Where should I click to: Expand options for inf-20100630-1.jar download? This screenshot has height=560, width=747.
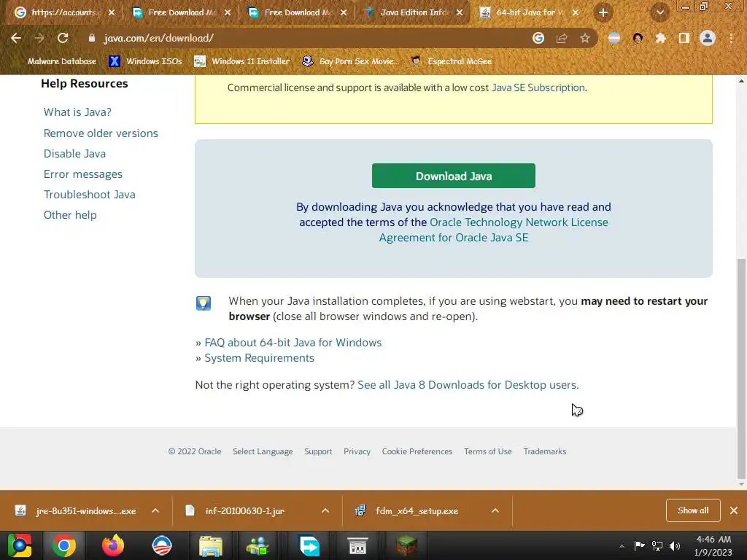325,511
